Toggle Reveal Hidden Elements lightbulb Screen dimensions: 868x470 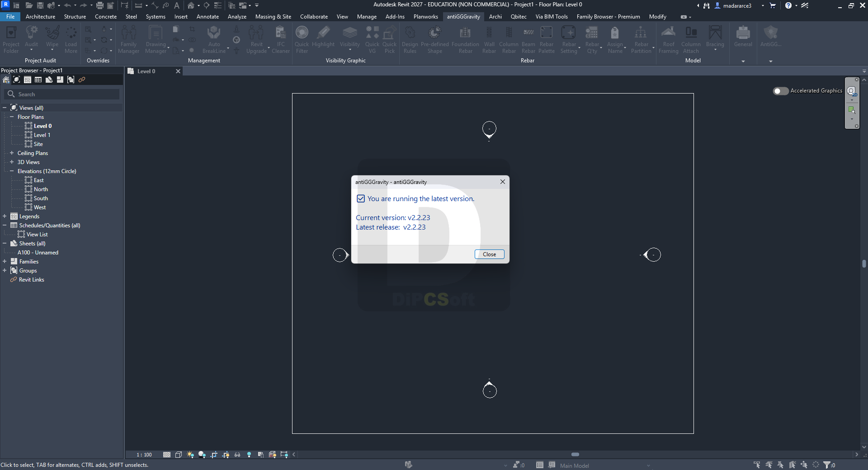point(249,455)
